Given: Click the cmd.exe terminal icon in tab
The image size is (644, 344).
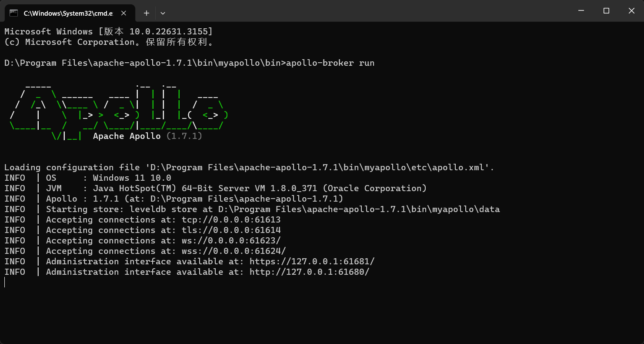Looking at the screenshot, I should [14, 13].
